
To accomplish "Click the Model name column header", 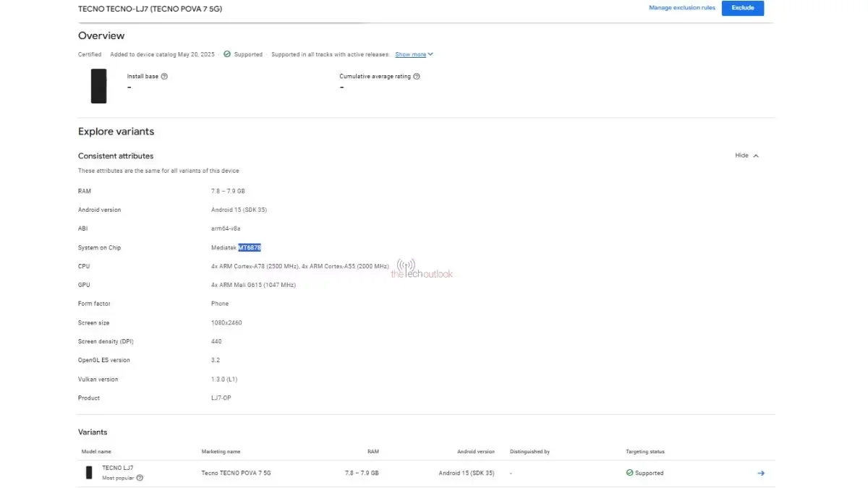I will click(x=95, y=451).
